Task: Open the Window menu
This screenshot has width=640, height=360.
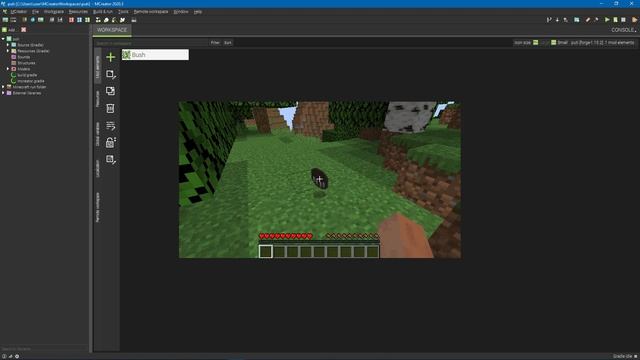Action: tap(181, 12)
